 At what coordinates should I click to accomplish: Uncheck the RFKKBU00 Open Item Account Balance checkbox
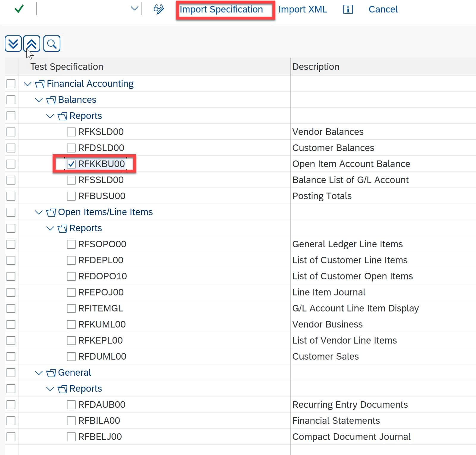point(71,164)
